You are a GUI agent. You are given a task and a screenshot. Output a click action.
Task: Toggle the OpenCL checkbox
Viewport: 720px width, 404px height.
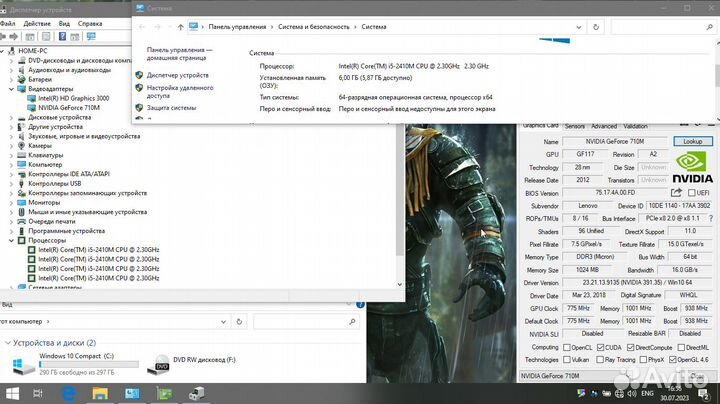pos(567,348)
